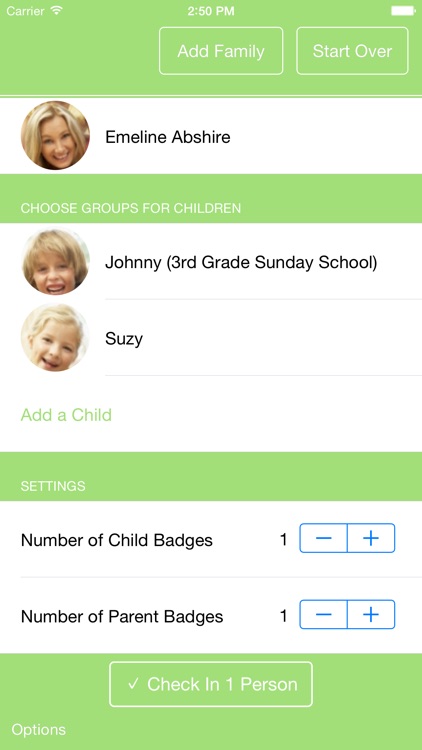Tap the Emeline Abshire name row
The height and width of the screenshot is (750, 422).
[x=211, y=136]
